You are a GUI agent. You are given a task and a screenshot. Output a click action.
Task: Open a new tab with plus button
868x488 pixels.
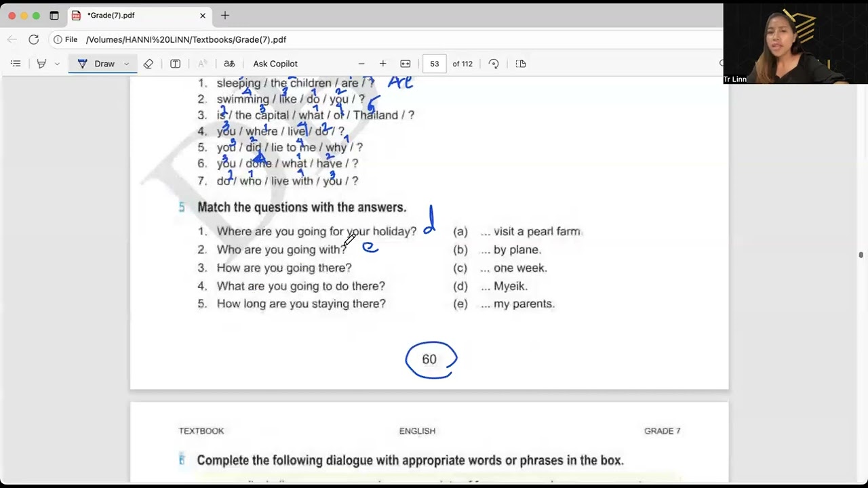225,16
